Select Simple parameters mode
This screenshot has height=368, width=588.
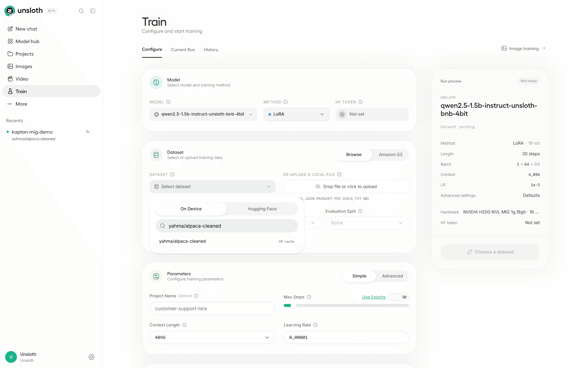click(x=359, y=276)
